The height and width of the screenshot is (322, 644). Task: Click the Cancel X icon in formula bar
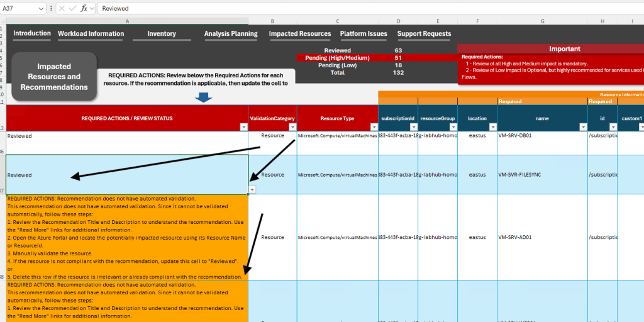(62, 9)
